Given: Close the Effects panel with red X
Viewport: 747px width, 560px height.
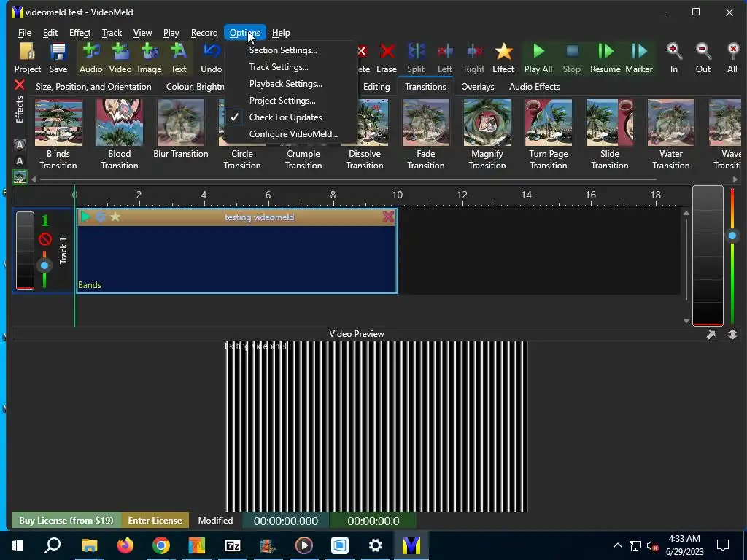Looking at the screenshot, I should (20, 85).
